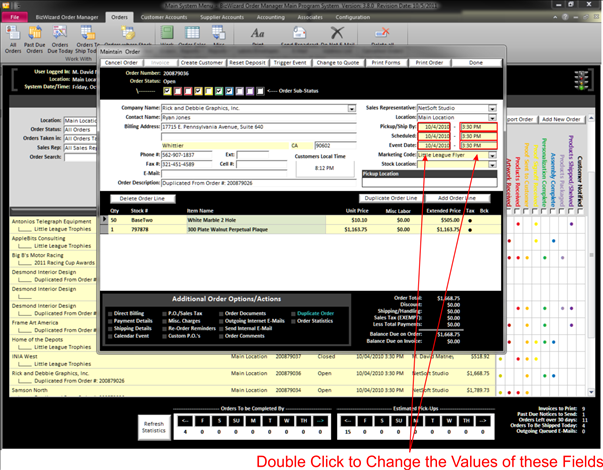
Task: Click the Delete all icon
Action: pyautogui.click(x=382, y=33)
